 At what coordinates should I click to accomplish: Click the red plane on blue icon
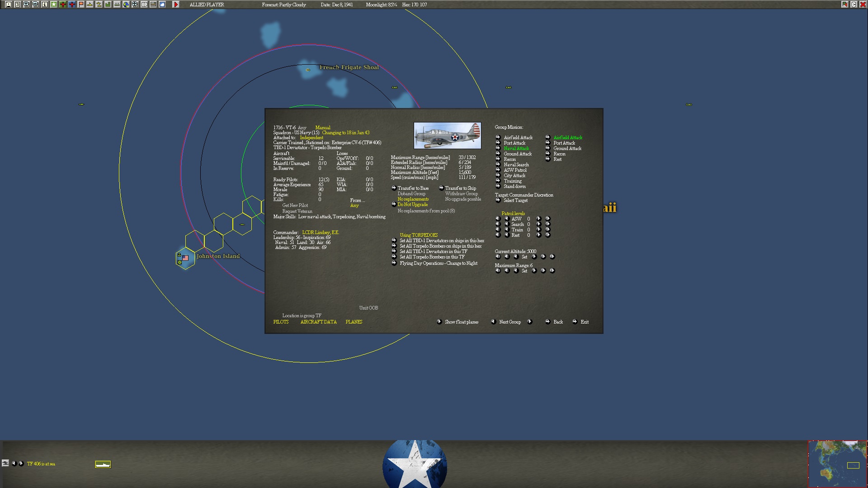tap(72, 5)
